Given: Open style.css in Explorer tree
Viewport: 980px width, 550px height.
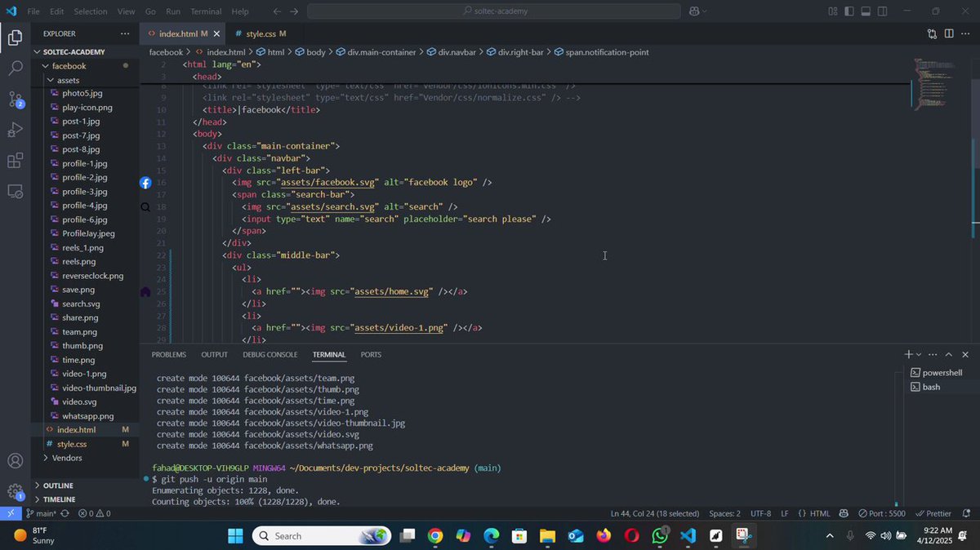Looking at the screenshot, I should pyautogui.click(x=72, y=444).
